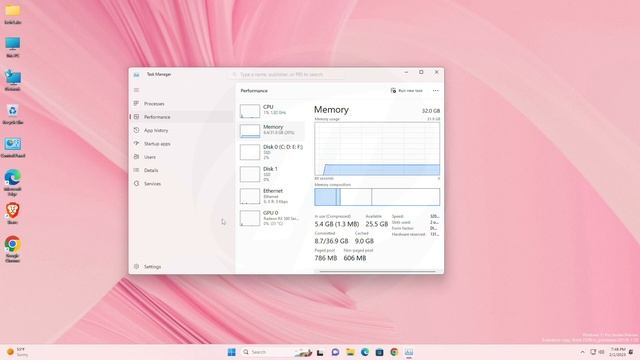Open Microsoft Store from the taskbar
This screenshot has width=640, height=360.
[x=379, y=352]
